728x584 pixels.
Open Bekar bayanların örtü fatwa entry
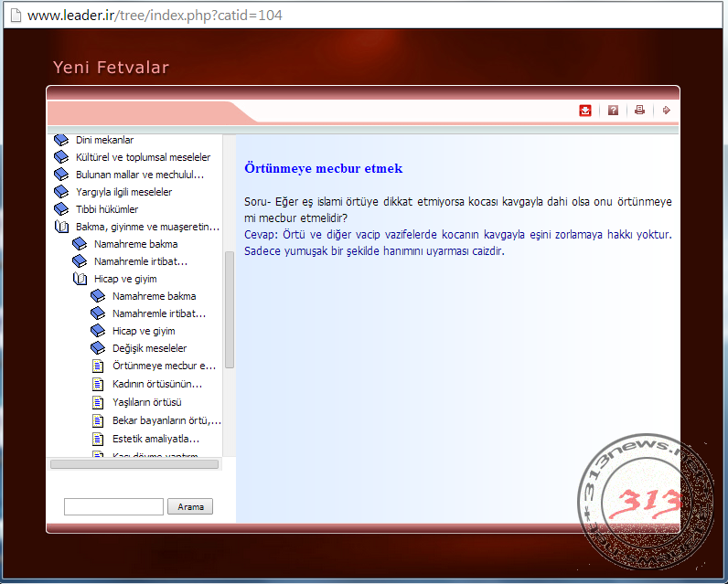tap(166, 420)
